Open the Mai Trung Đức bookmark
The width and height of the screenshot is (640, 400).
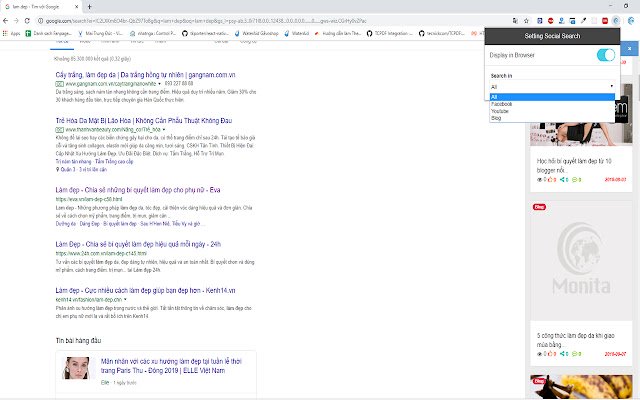(x=100, y=33)
